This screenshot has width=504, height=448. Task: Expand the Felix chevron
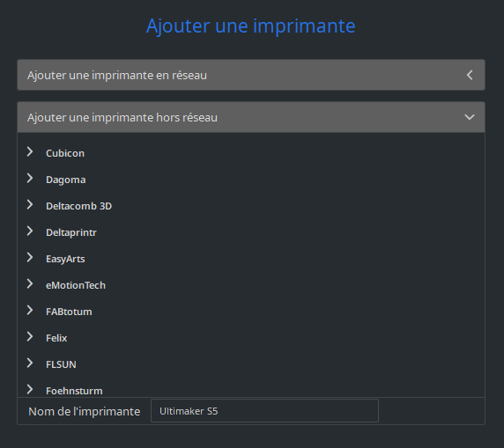(30, 336)
